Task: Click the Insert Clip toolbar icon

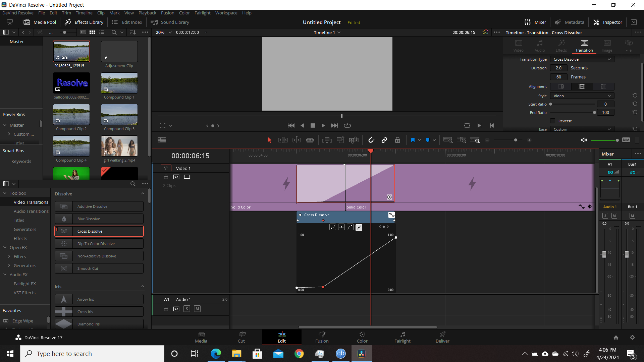Action: coord(327,140)
